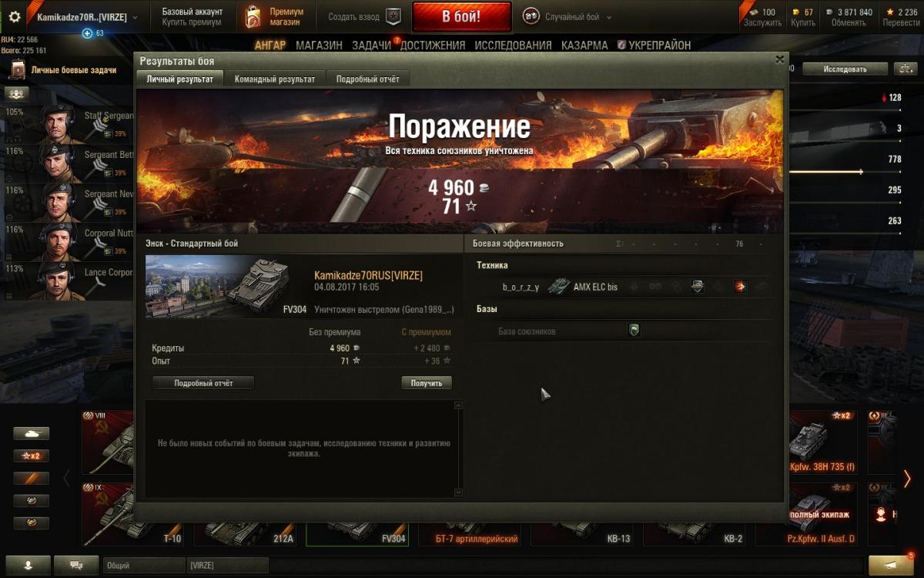Switch to Командный результат tab
Image resolution: width=924 pixels, height=578 pixels.
pyautogui.click(x=275, y=79)
